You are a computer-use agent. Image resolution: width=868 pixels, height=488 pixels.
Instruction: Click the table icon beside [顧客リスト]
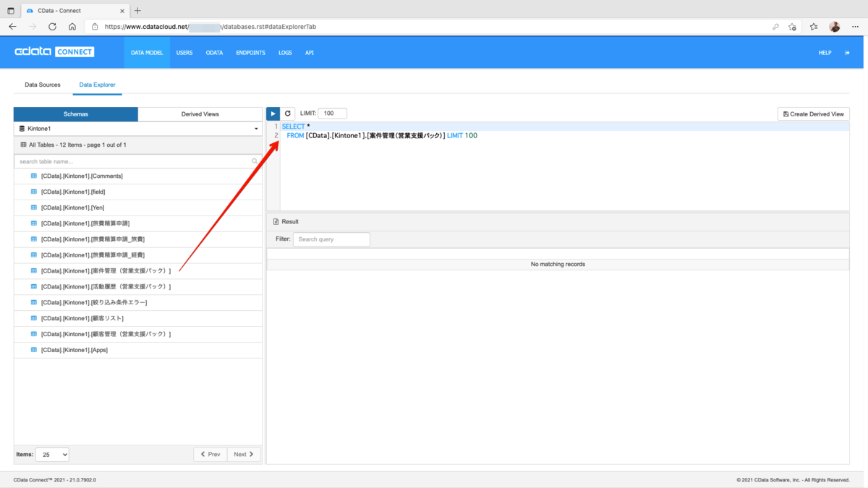[34, 318]
